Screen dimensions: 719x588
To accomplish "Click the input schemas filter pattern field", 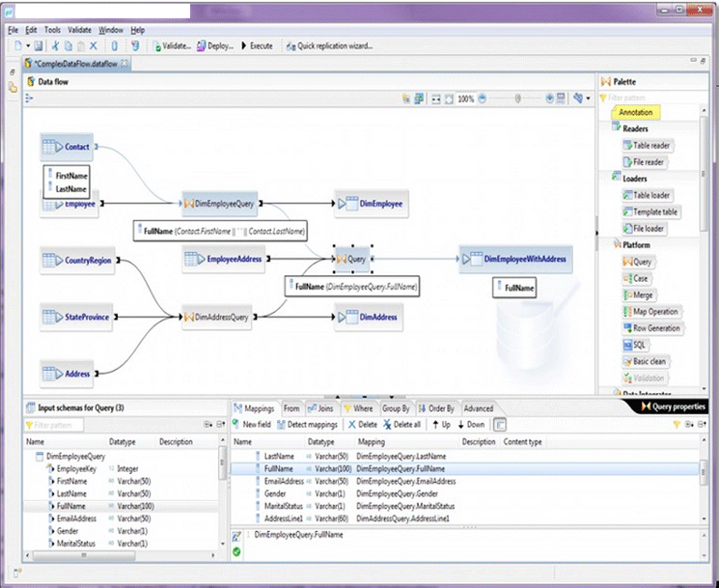I will 54,425.
